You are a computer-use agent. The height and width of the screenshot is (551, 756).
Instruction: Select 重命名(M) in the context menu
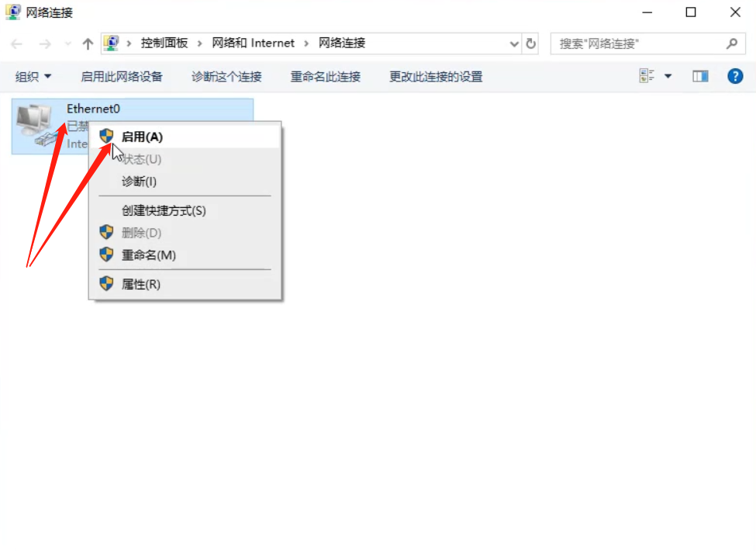point(148,255)
